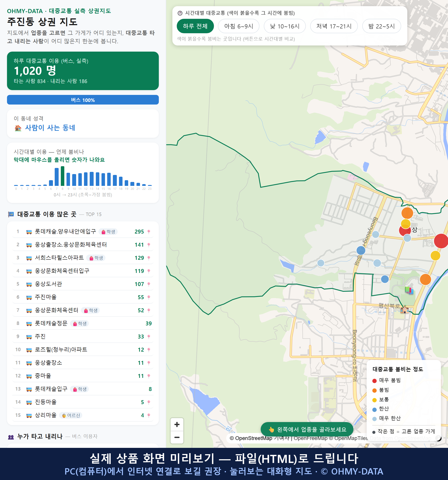The image size is (448, 480).
Task: Click house icon beside 사람이 사는 동네
Action: pos(18,128)
